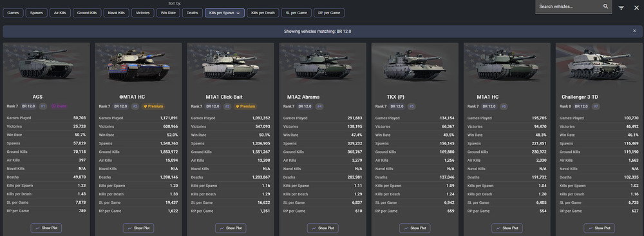
Task: Show plot for M1A1 Click-Bait
Action: click(231, 228)
